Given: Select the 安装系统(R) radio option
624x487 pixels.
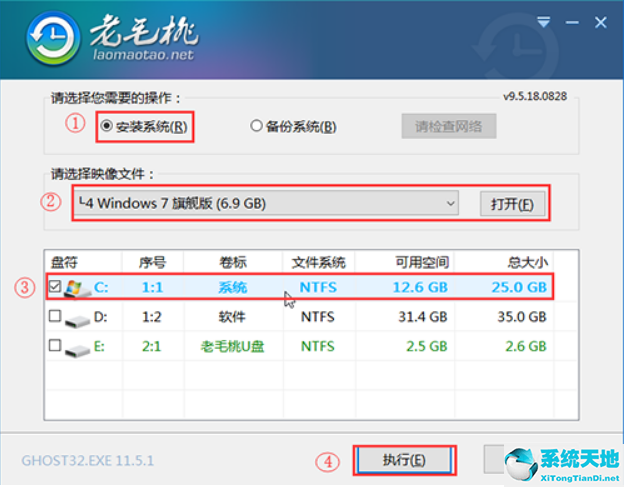Looking at the screenshot, I should tap(144, 127).
